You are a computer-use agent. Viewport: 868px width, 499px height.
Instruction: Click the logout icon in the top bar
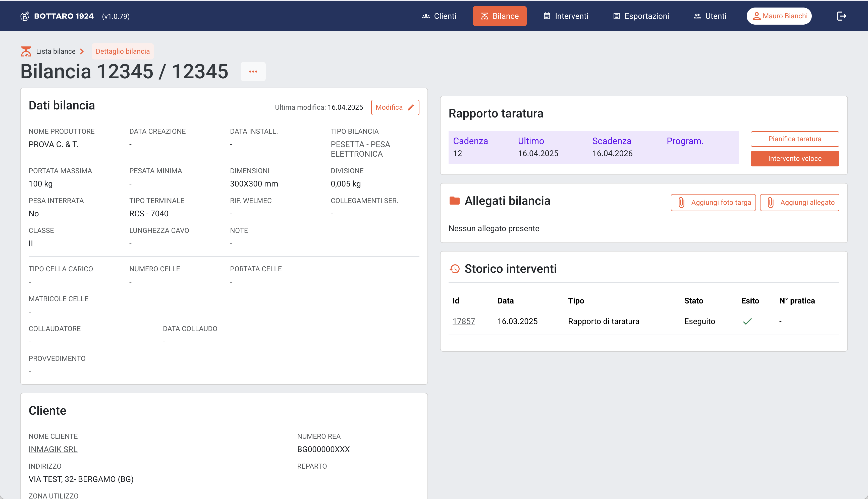click(x=842, y=16)
